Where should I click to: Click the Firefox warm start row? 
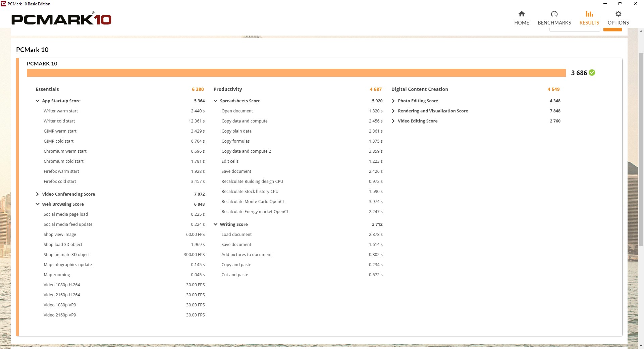[x=124, y=171]
